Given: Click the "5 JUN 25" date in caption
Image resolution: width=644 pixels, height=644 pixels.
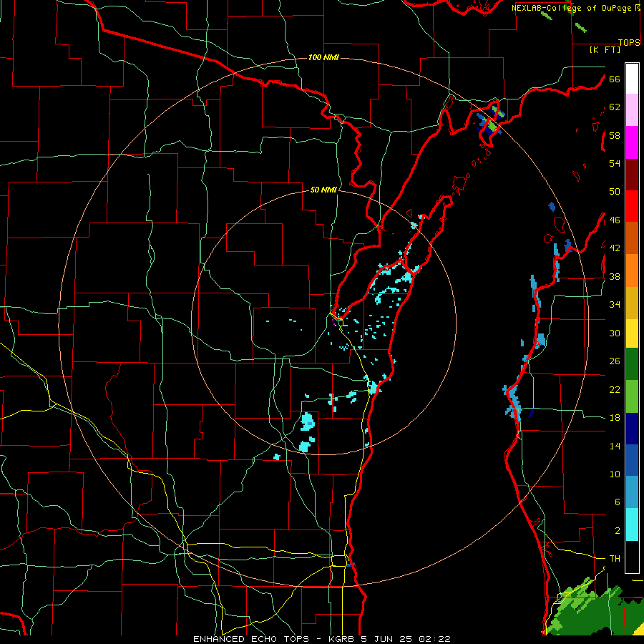Looking at the screenshot, I should [x=387, y=639].
